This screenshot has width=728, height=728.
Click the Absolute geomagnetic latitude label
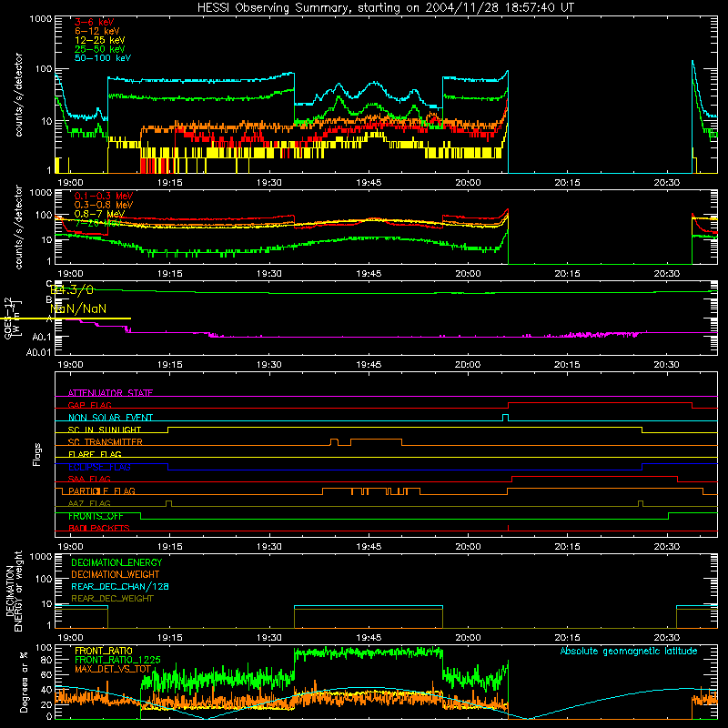[x=629, y=652]
